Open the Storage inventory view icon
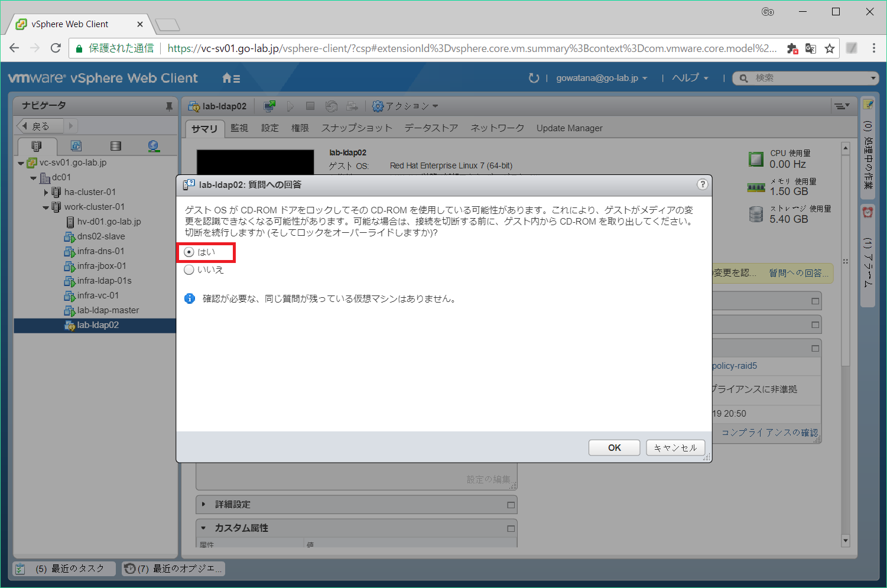The height and width of the screenshot is (588, 887). click(x=115, y=145)
